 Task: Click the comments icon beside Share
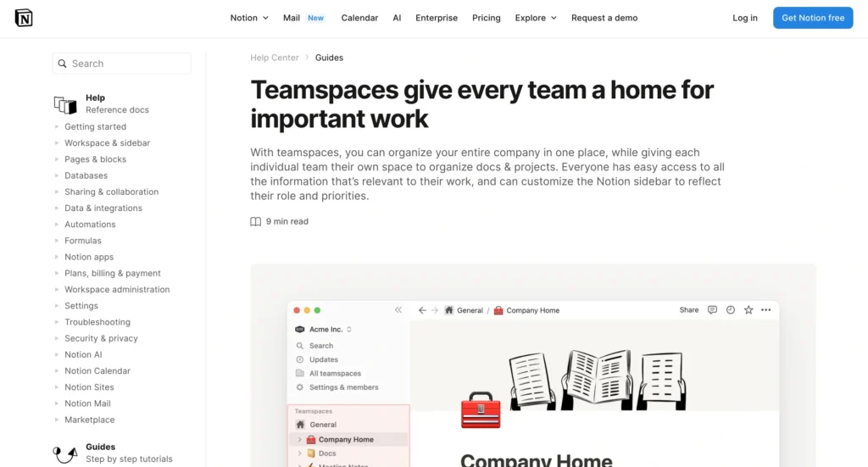(712, 310)
